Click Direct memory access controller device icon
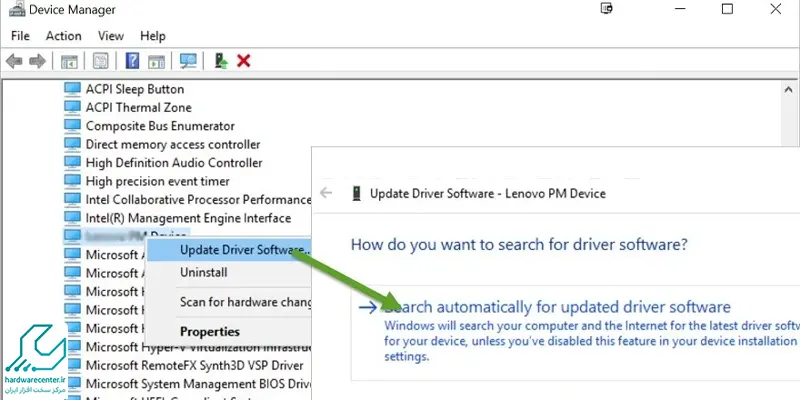800x400 pixels. pos(72,144)
